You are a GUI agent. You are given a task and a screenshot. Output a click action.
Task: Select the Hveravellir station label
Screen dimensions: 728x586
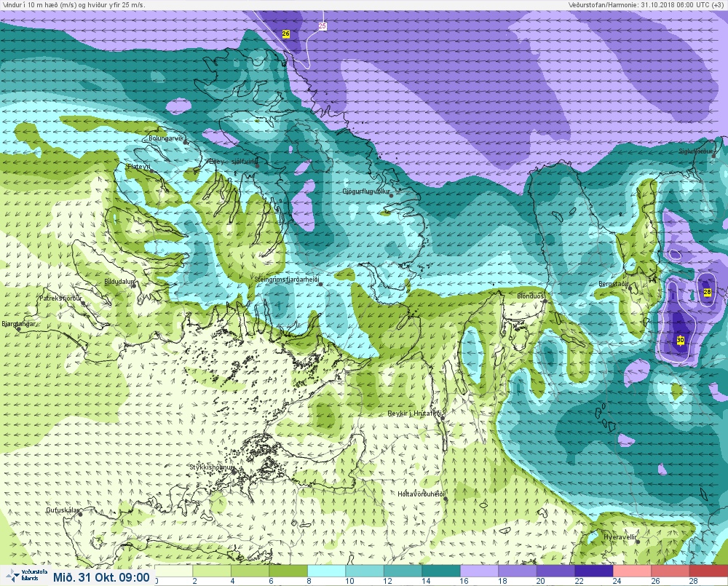(620, 537)
